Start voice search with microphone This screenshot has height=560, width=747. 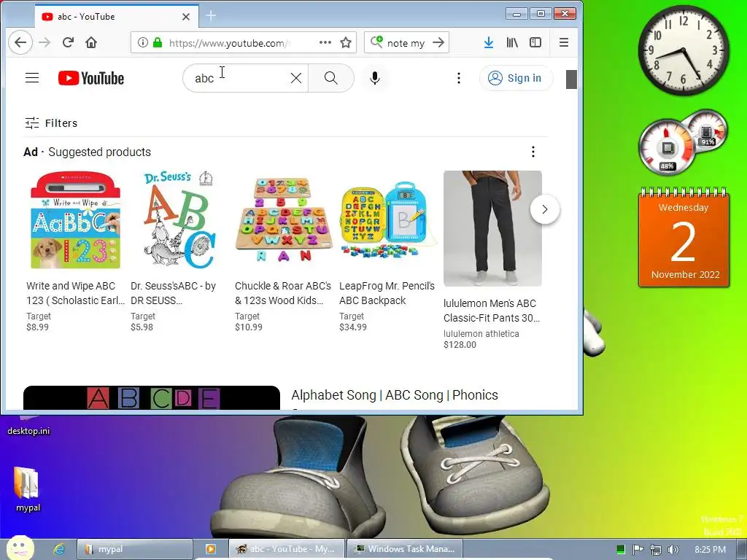pos(375,77)
